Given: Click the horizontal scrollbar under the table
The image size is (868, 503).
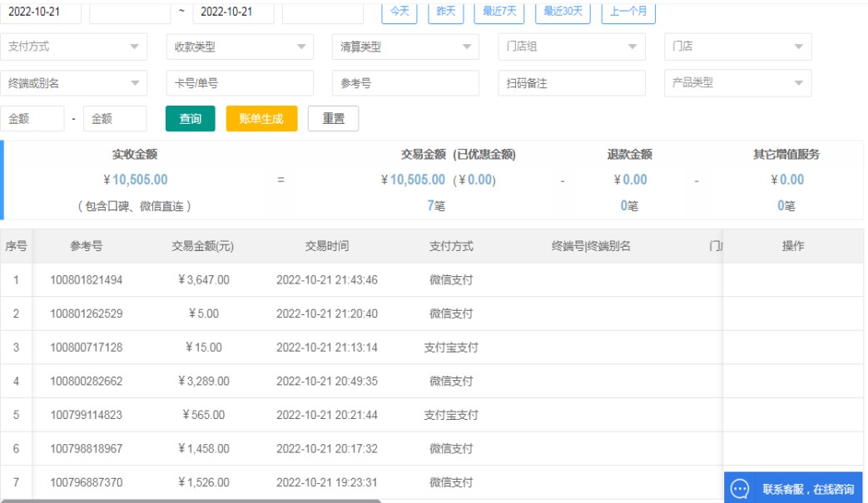Looking at the screenshot, I should [191, 501].
